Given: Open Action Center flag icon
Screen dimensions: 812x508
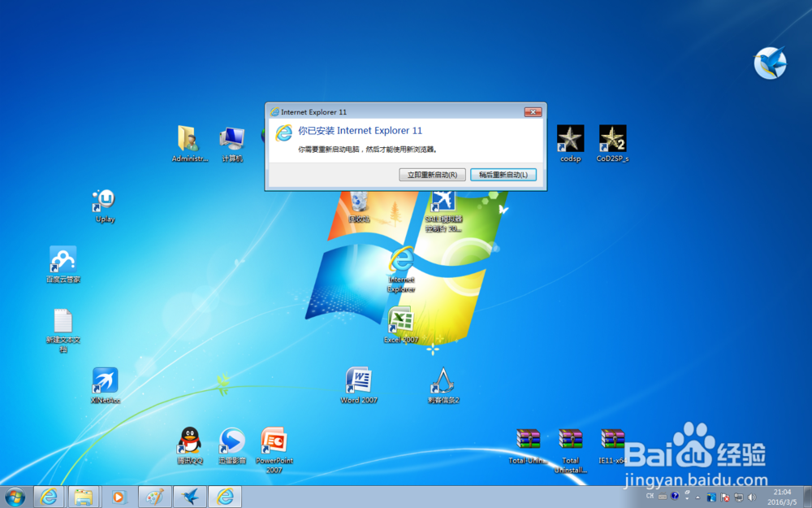Looking at the screenshot, I should [725, 497].
